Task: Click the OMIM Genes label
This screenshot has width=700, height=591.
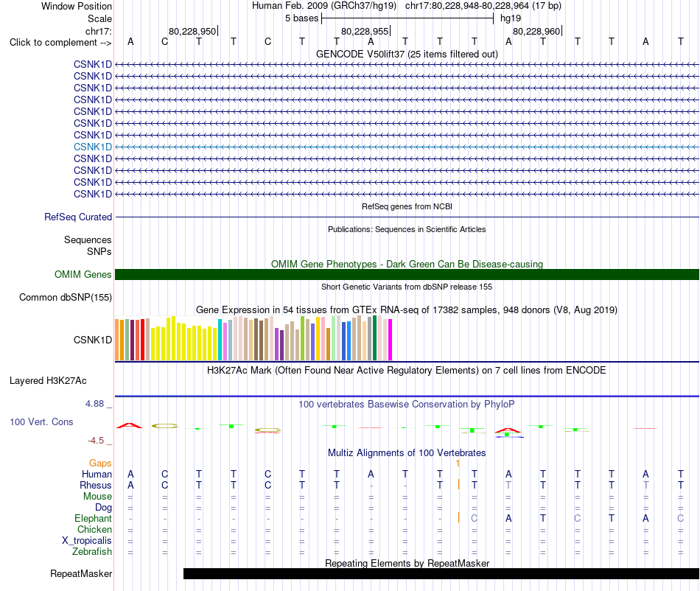Action: point(83,275)
